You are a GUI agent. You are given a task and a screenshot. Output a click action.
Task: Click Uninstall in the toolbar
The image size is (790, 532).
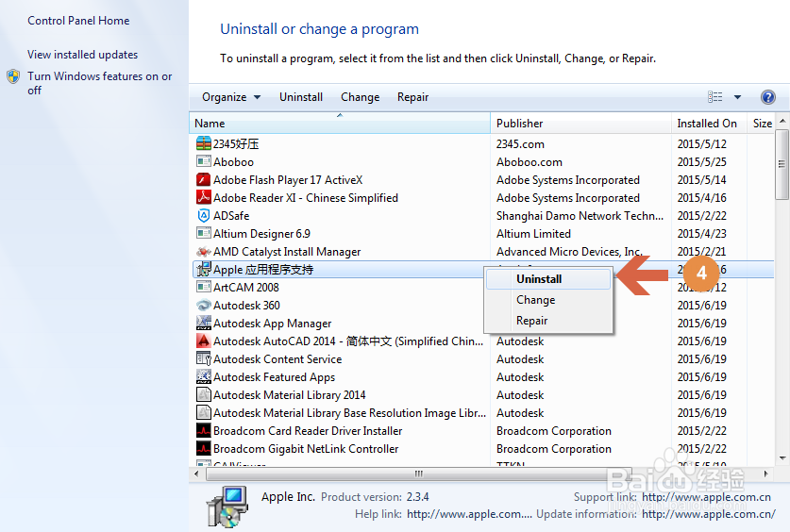[301, 97]
